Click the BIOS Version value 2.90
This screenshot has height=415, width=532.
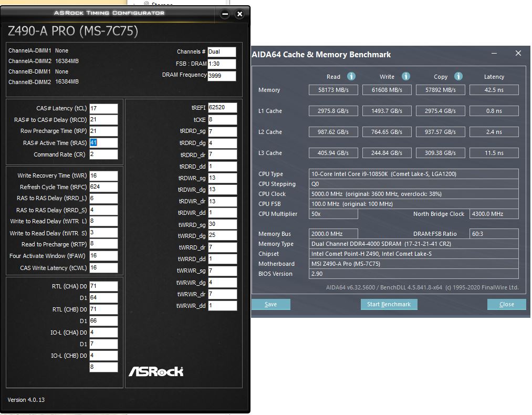[414, 274]
